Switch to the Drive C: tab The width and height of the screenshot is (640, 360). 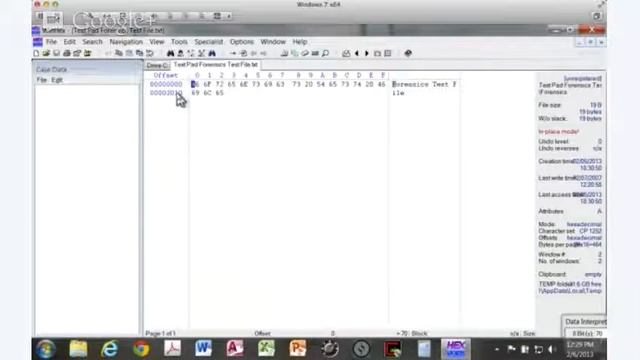[x=157, y=65]
